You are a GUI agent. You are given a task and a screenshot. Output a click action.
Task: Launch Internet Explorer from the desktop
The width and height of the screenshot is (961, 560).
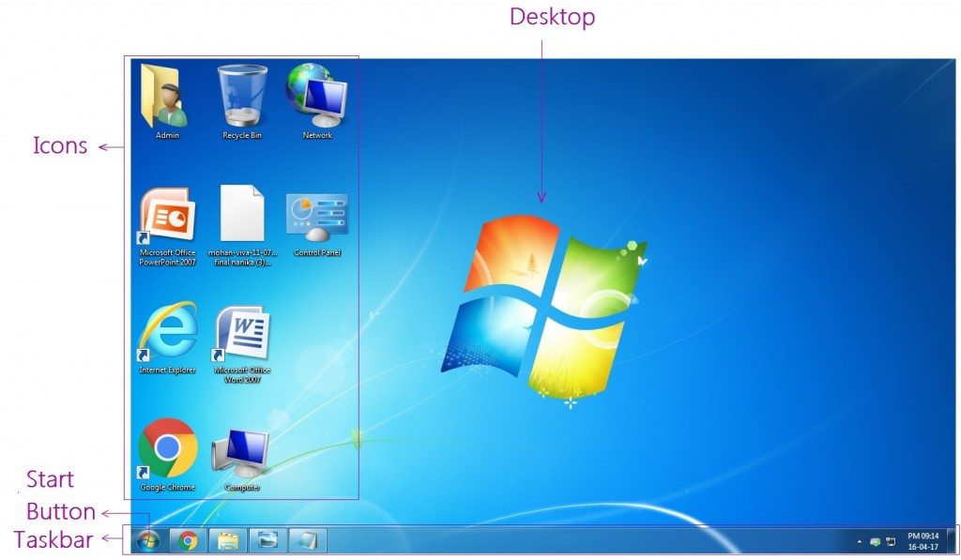tap(167, 333)
